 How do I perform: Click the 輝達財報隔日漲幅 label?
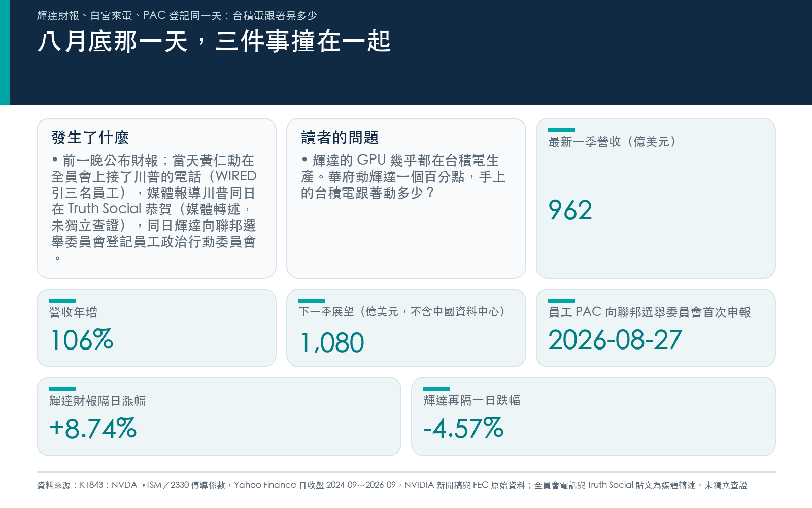[97, 401]
